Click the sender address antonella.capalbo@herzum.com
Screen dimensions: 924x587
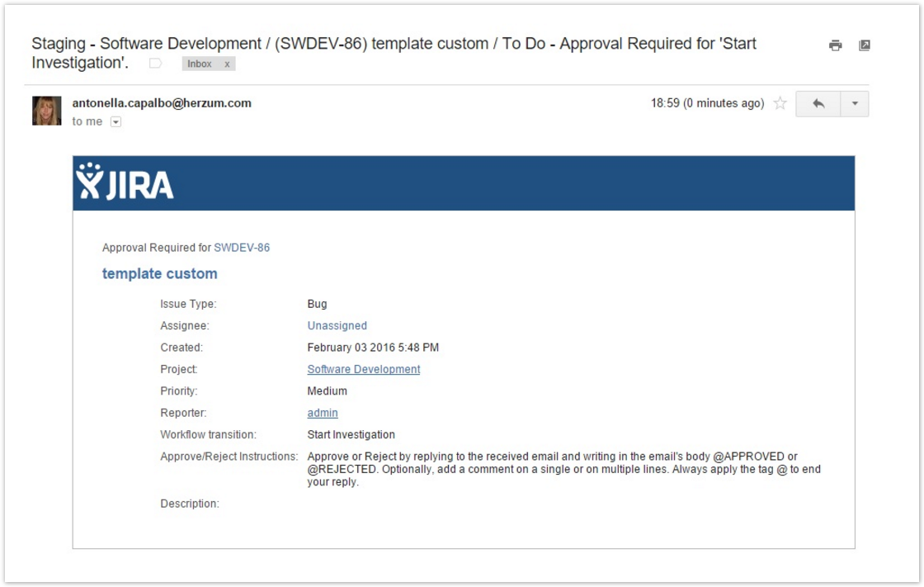[162, 103]
